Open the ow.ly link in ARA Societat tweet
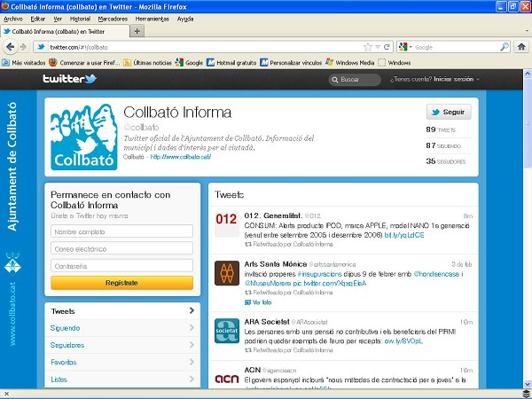532x399 pixels. [403, 341]
